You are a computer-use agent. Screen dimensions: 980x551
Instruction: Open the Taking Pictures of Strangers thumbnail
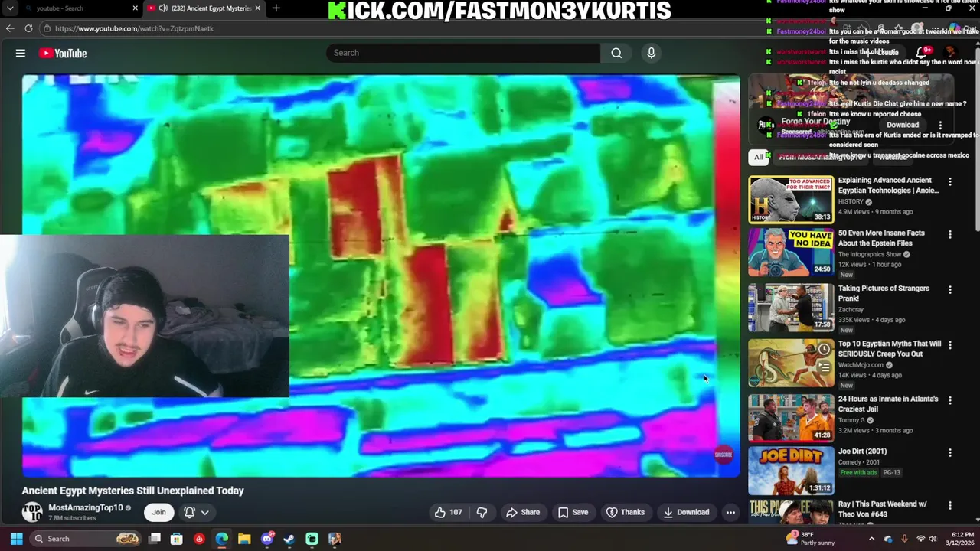click(790, 307)
